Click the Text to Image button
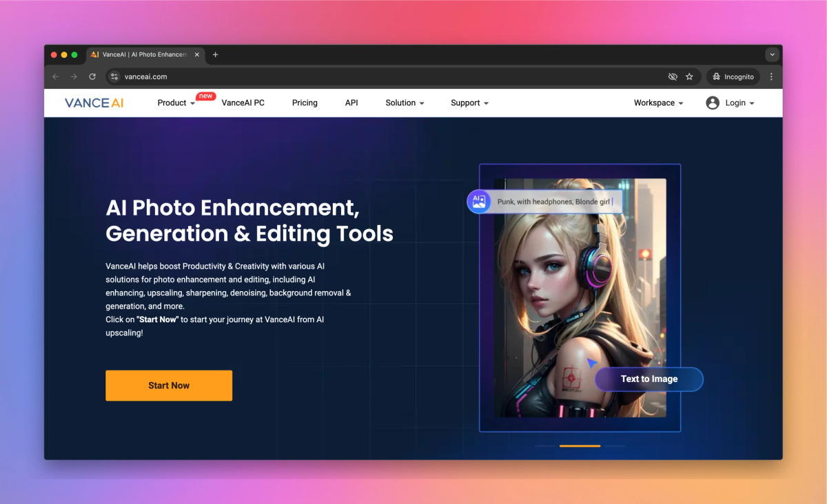 pyautogui.click(x=649, y=379)
